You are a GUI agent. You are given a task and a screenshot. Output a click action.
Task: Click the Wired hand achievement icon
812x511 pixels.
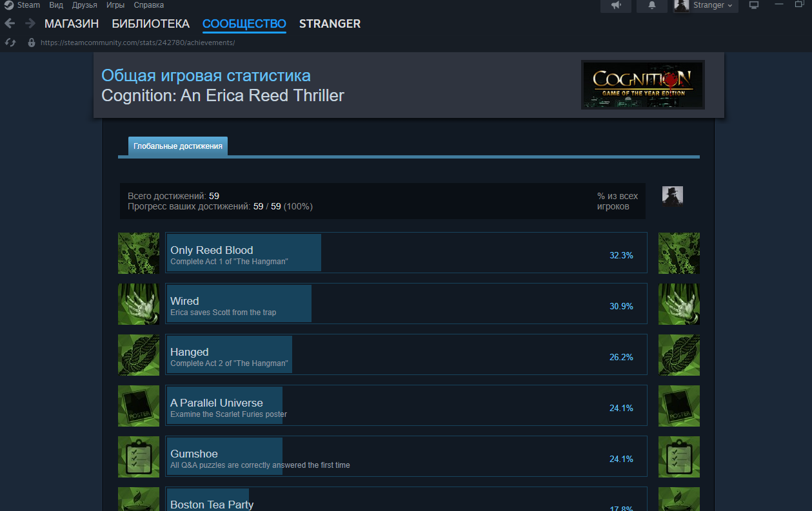[x=139, y=304]
